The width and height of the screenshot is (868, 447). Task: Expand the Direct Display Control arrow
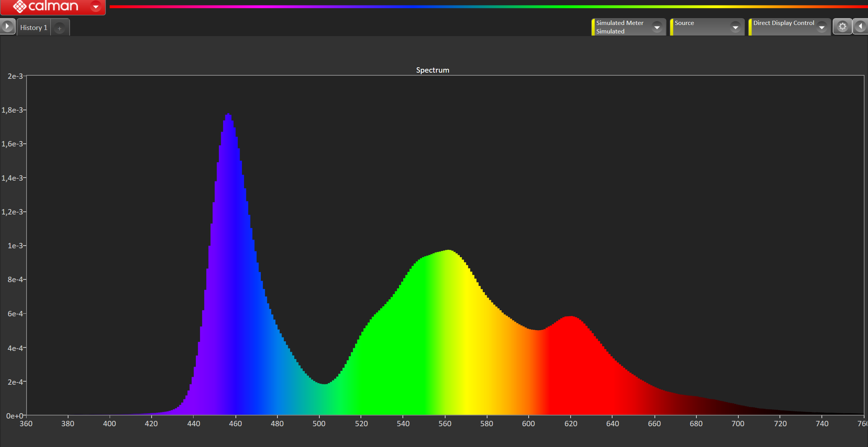click(x=821, y=27)
